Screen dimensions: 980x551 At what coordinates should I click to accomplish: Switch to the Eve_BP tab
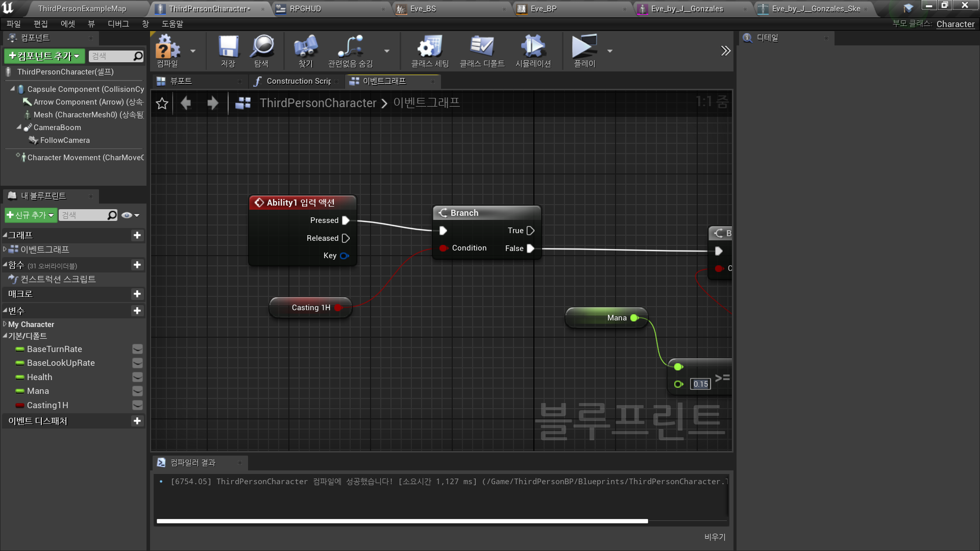[x=543, y=9]
